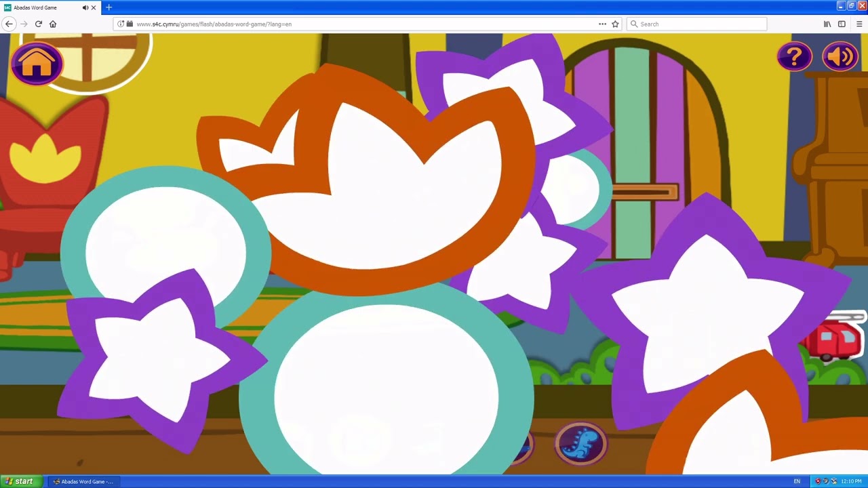Screen dimensions: 868x488
Task: Mute the game sound speaker button
Action: tap(840, 57)
